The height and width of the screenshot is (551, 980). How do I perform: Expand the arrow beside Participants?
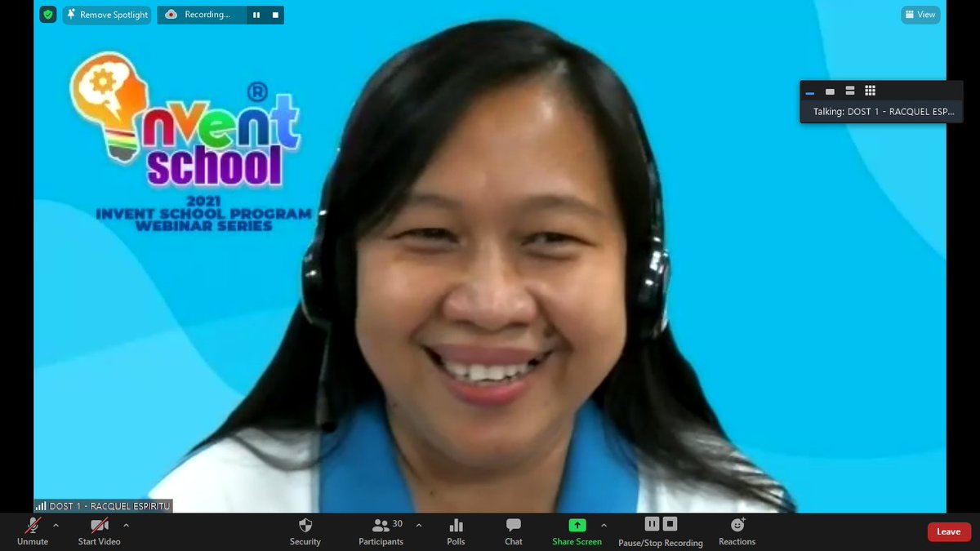click(x=418, y=525)
